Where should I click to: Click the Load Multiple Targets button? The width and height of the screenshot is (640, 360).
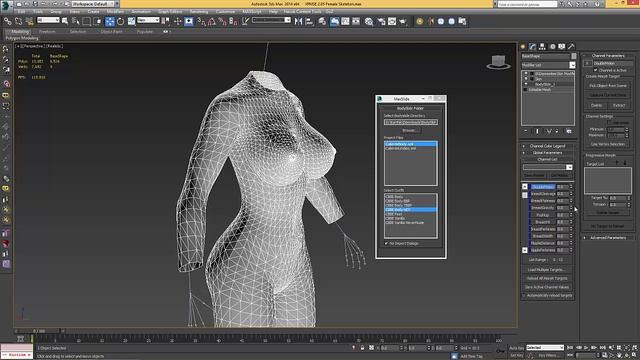coord(547,270)
